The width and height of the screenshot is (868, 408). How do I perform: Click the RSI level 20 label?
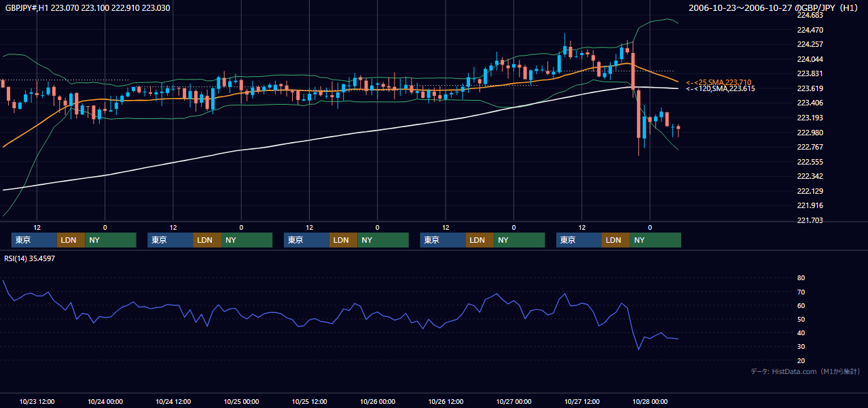(801, 360)
